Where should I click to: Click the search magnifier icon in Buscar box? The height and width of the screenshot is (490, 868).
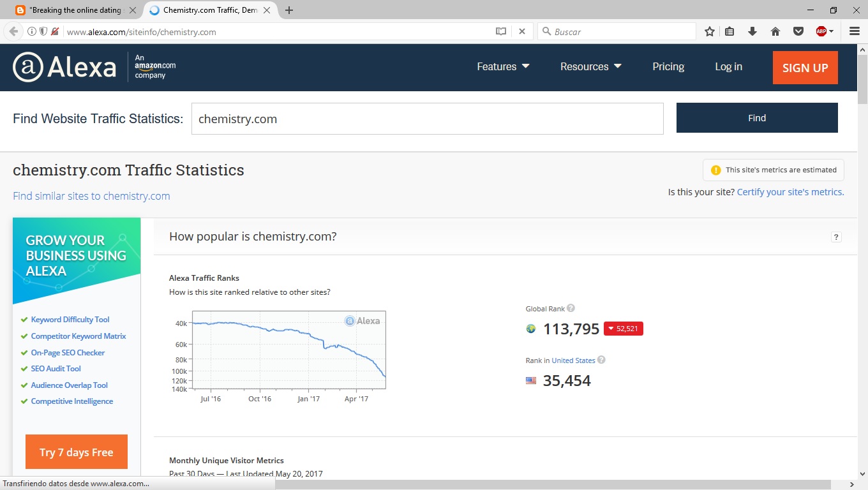click(x=546, y=31)
